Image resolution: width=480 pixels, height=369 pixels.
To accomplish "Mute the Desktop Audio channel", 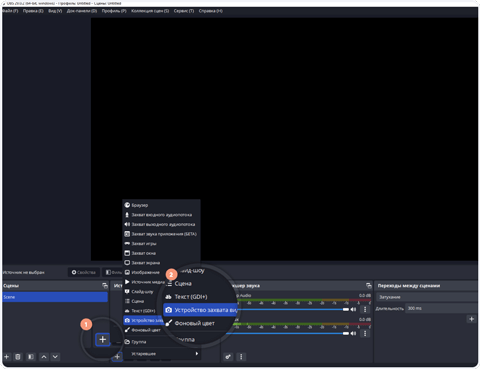I will coord(353,309).
